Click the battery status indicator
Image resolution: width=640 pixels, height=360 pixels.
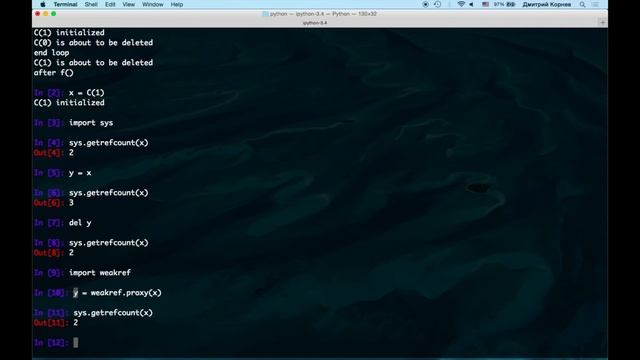point(505,4)
